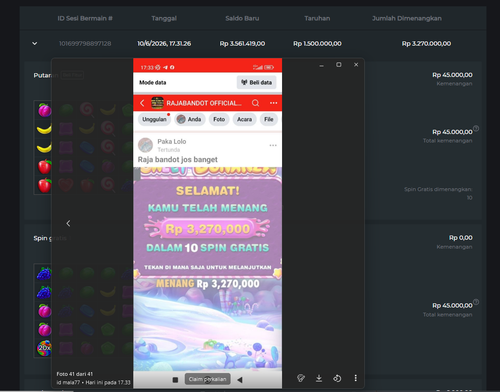Viewport: 500px width, 392px height.
Task: Open the draw/edit tool in photo viewer
Action: point(301,378)
